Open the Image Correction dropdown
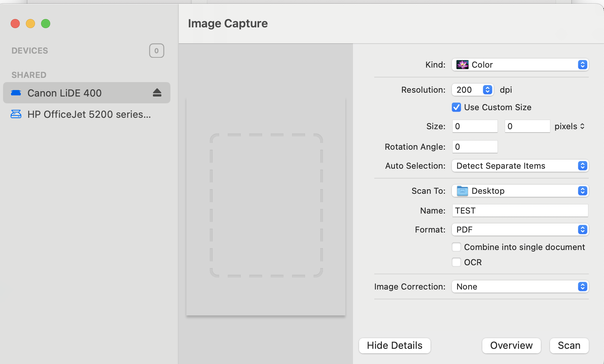Screen dimensions: 604x364 pos(520,286)
